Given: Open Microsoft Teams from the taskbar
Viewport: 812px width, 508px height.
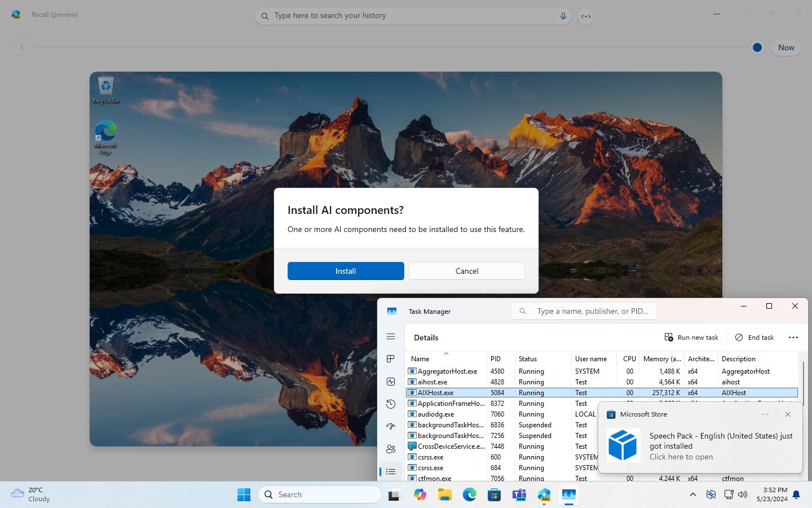Looking at the screenshot, I should coord(519,495).
